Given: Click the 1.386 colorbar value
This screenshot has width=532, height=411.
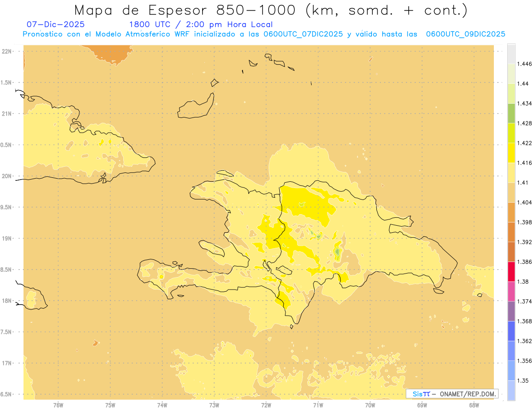Looking at the screenshot, I should point(524,262).
